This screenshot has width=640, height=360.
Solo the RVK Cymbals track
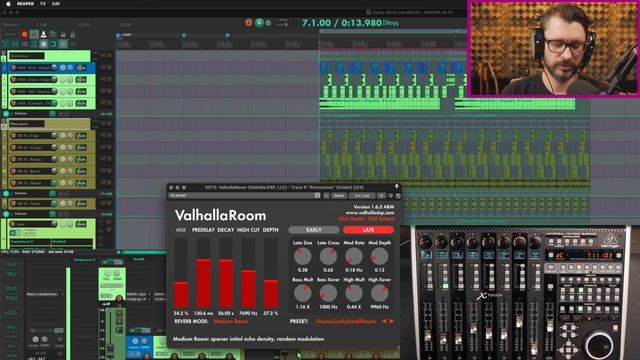click(x=70, y=103)
